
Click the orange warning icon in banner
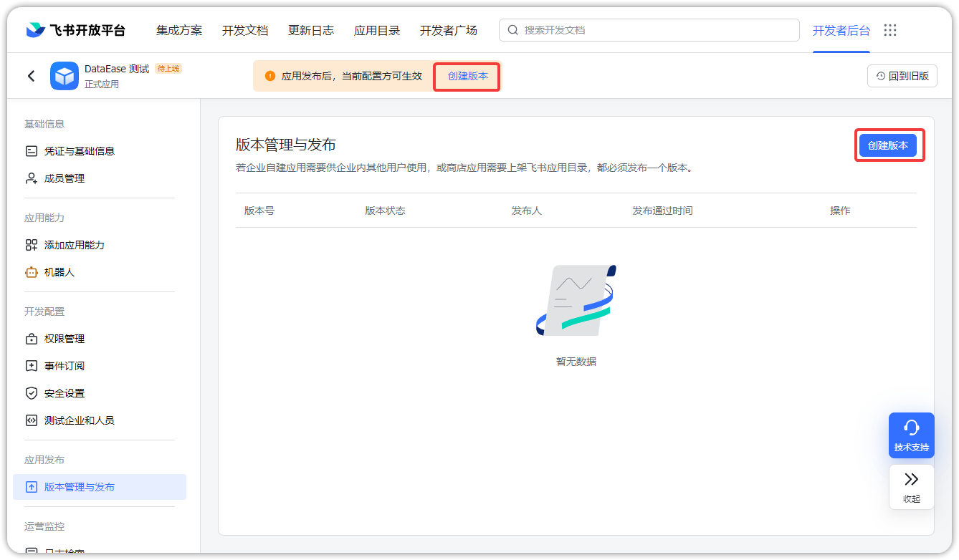pos(270,76)
